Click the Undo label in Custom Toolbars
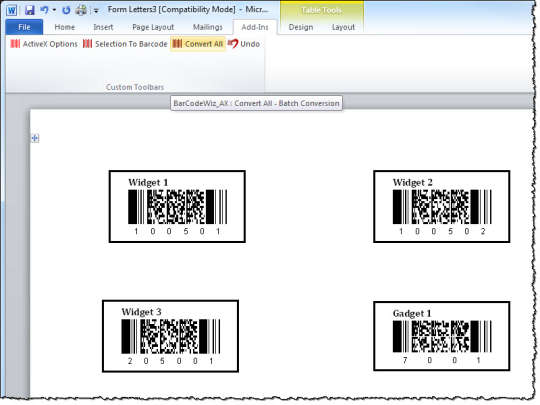 pos(250,44)
